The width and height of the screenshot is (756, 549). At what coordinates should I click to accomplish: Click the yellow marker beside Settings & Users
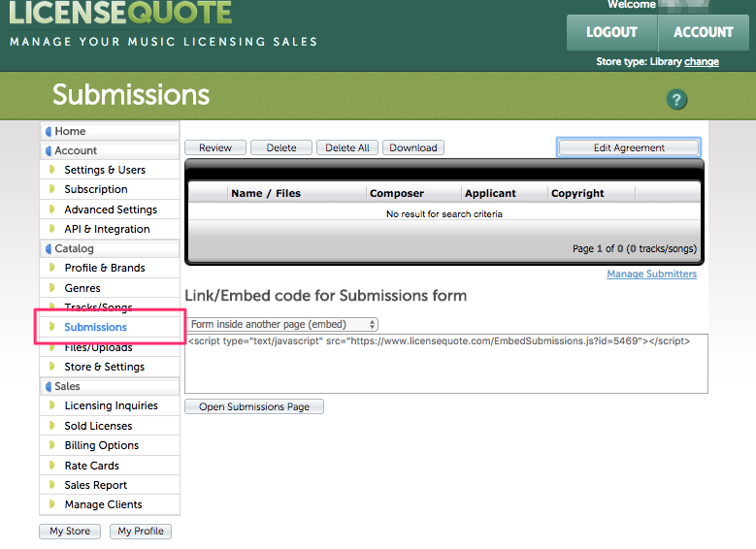coord(52,170)
